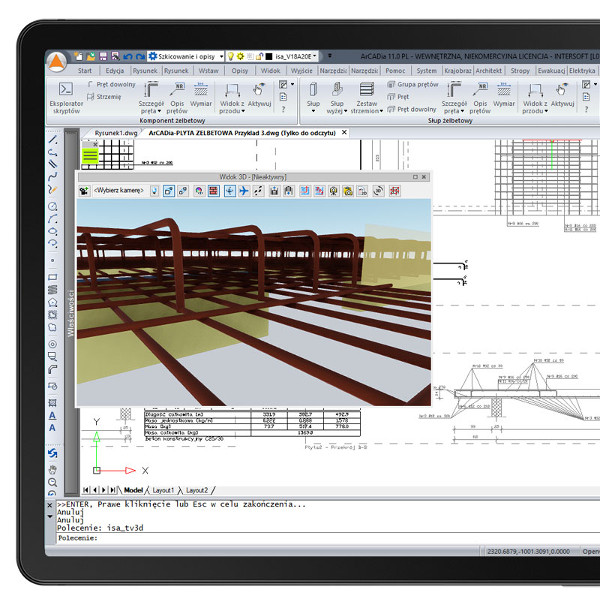Click the Słup button
This screenshot has height=605, width=600.
(313, 98)
